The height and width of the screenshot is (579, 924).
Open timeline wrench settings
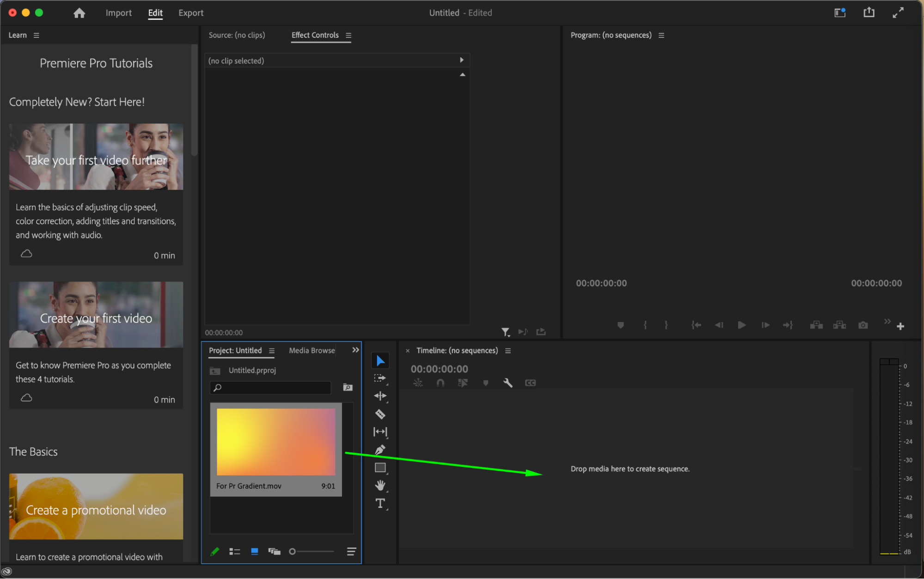pyautogui.click(x=508, y=383)
